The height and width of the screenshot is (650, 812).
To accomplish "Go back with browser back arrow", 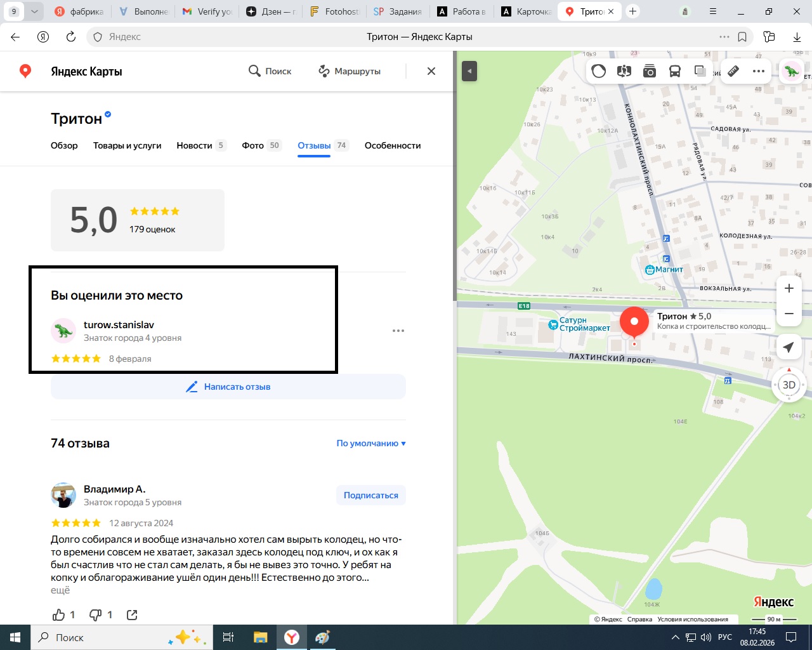I will click(x=15, y=37).
